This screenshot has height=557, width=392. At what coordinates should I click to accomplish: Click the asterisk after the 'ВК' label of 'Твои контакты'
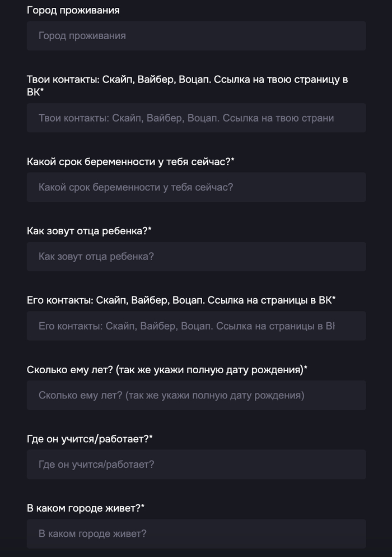click(42, 91)
